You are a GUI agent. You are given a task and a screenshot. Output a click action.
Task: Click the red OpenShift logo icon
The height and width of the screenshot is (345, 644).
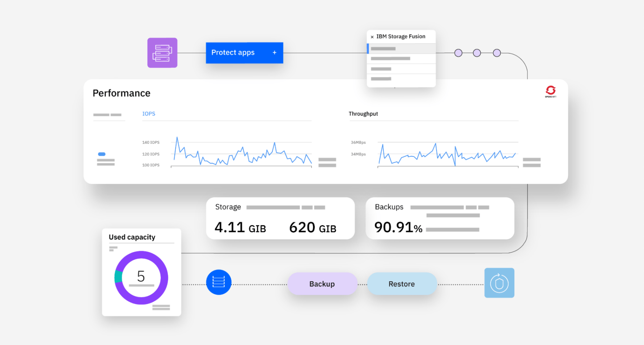[x=551, y=91]
